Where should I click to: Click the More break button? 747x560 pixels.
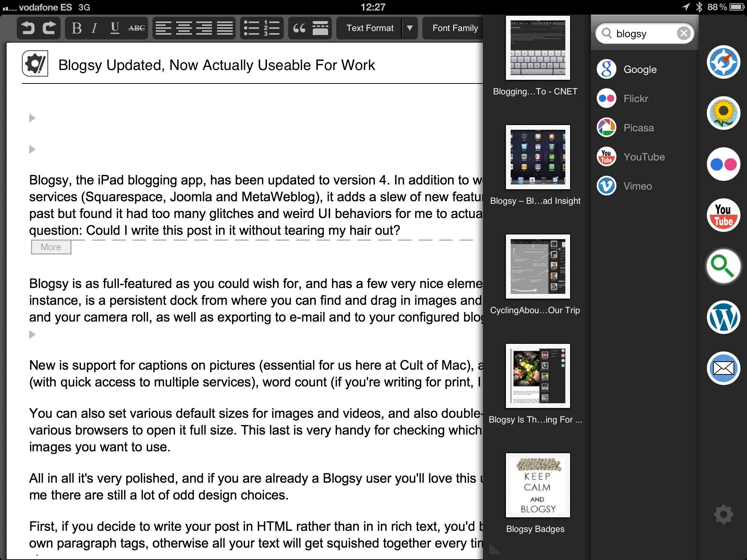coord(51,247)
